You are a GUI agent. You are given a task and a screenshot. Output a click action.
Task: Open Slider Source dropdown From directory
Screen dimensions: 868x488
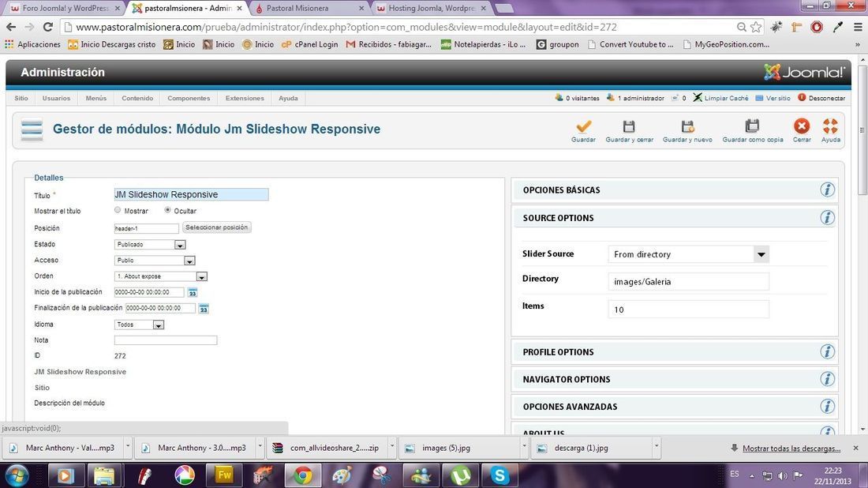coord(689,254)
